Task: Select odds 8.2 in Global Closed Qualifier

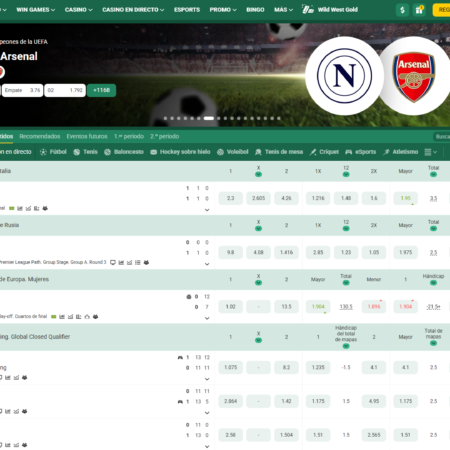Action: (286, 367)
